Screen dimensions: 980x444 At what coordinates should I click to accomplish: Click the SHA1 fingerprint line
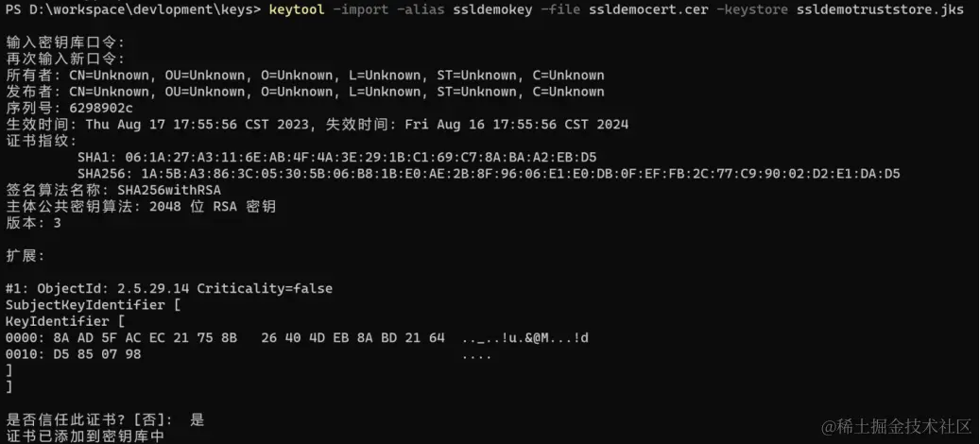pos(336,158)
